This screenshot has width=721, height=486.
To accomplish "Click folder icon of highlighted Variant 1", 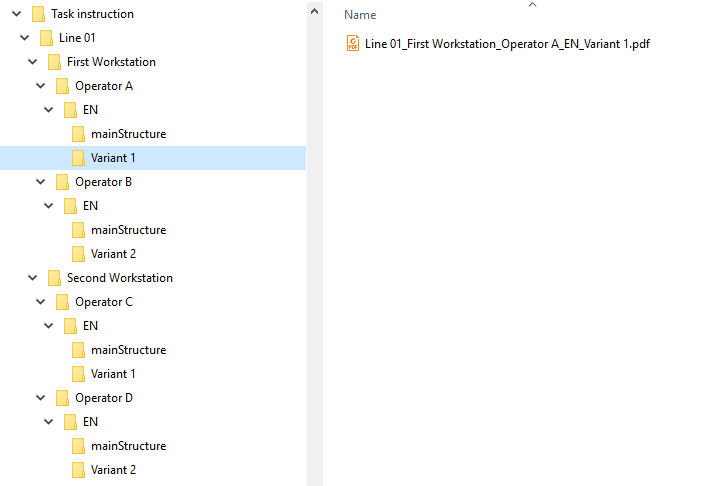I will [78, 158].
